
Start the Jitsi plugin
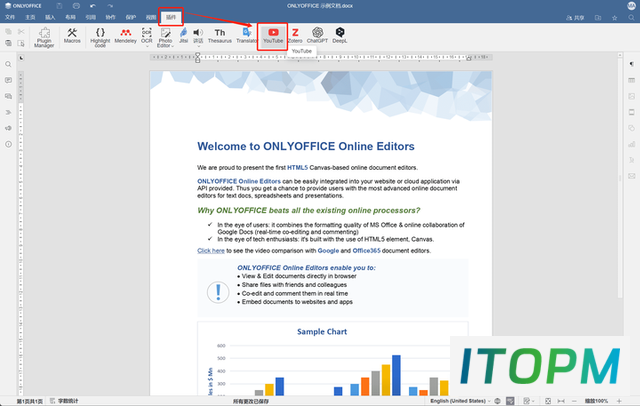(x=184, y=35)
